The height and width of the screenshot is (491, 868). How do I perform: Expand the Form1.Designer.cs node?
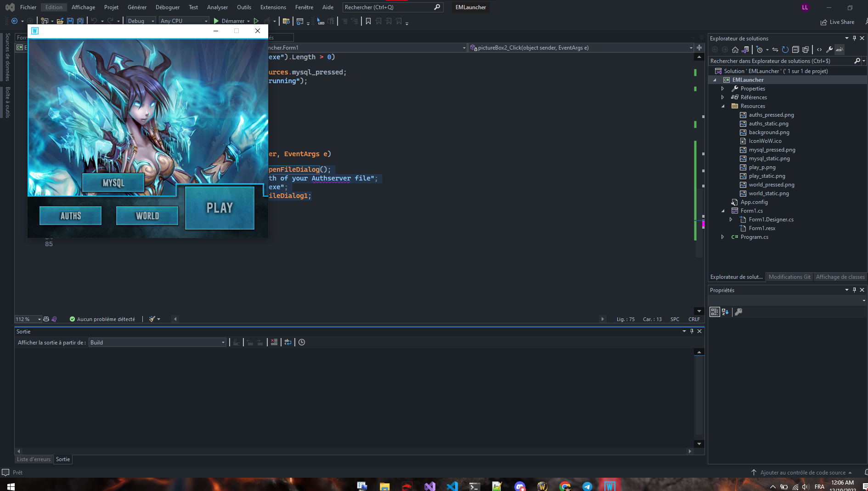click(x=731, y=220)
